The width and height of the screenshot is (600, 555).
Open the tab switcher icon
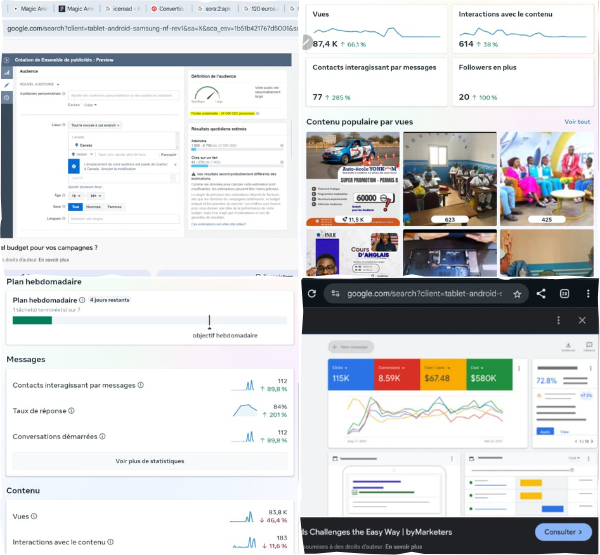point(564,293)
